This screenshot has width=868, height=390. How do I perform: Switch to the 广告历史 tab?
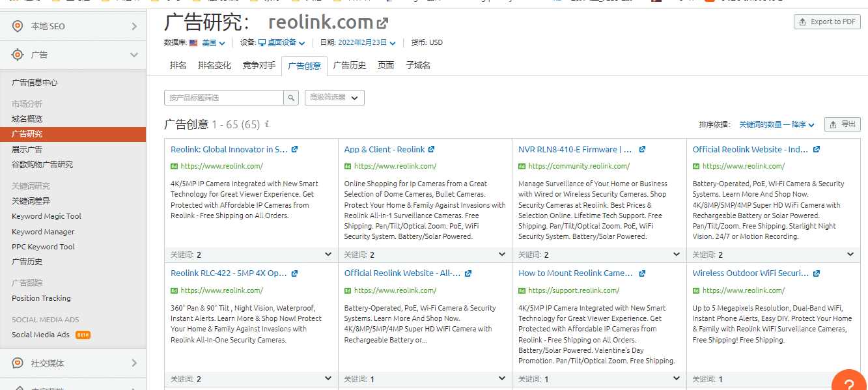point(350,65)
